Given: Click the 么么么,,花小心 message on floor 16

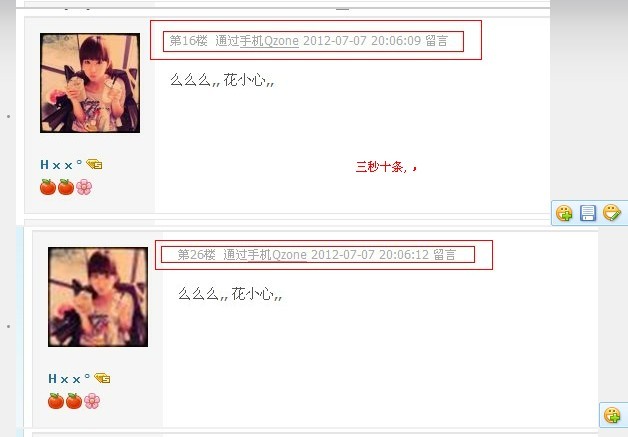Looking at the screenshot, I should pos(222,80).
